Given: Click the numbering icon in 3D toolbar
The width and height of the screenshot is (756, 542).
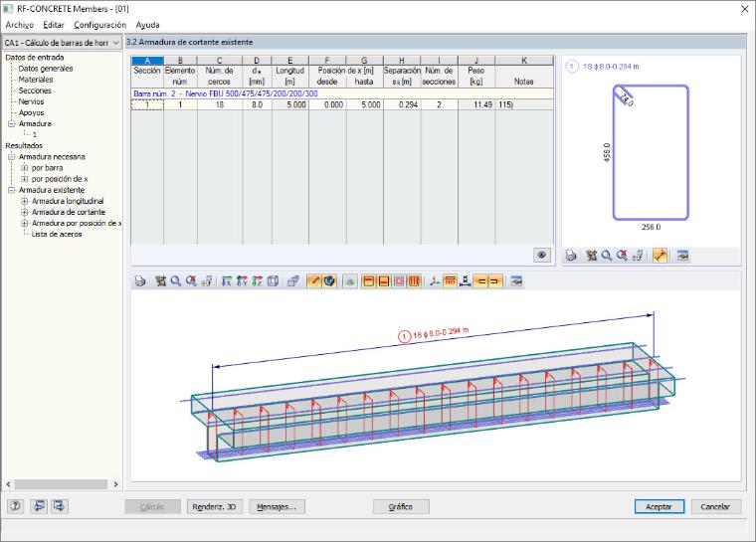Looking at the screenshot, I should pyautogui.click(x=207, y=280).
